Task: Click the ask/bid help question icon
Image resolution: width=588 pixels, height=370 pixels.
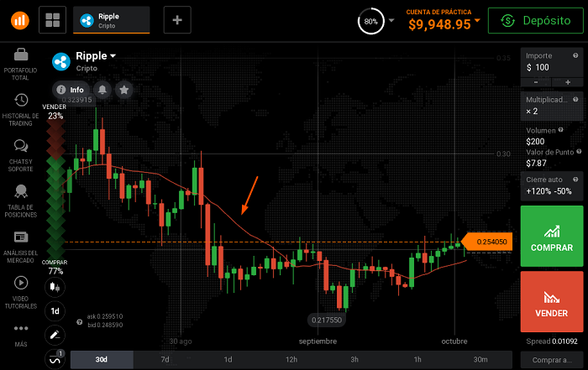Action: [80, 322]
